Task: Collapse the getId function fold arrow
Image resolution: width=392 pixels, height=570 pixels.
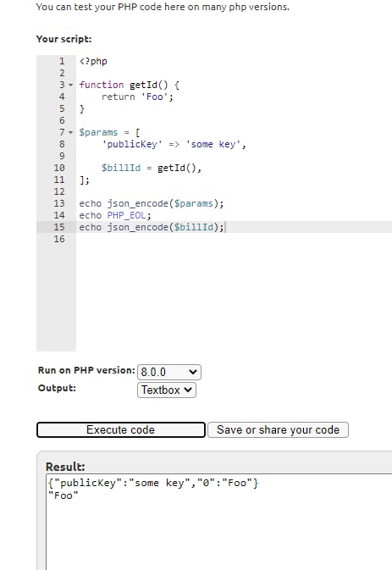Action: point(71,85)
